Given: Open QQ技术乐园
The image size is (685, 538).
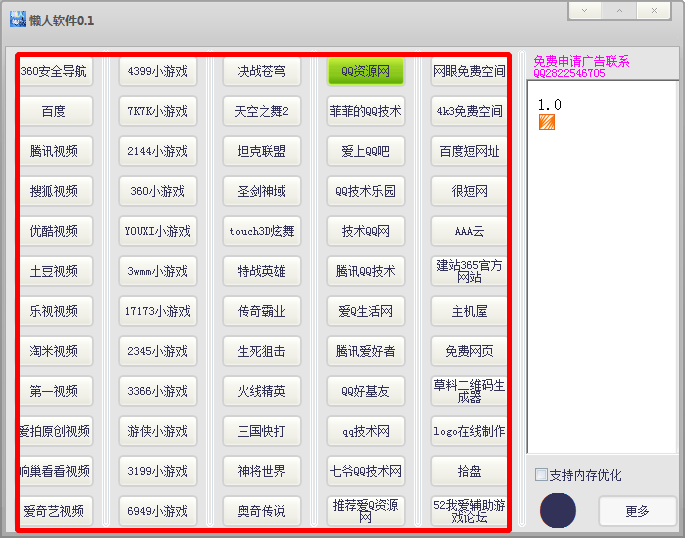Looking at the screenshot, I should tap(366, 191).
